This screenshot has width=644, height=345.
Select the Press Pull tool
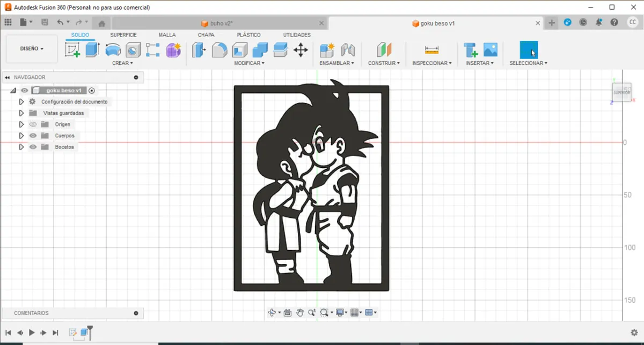click(199, 50)
